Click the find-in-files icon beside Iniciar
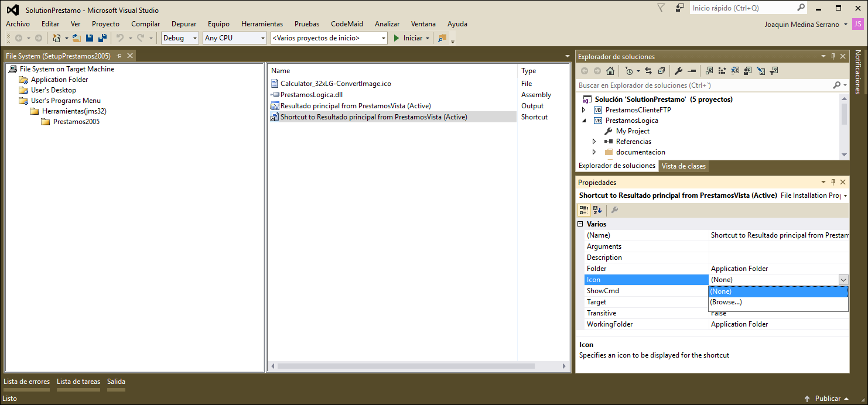The image size is (868, 405). (x=442, y=38)
